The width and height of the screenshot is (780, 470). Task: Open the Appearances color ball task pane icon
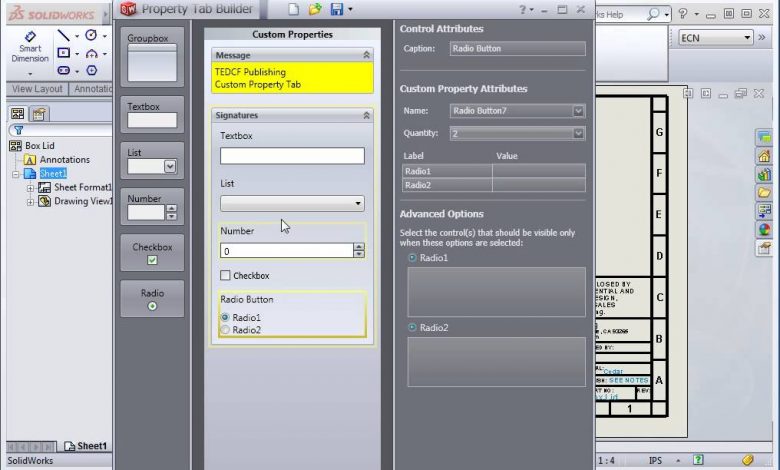tap(764, 229)
